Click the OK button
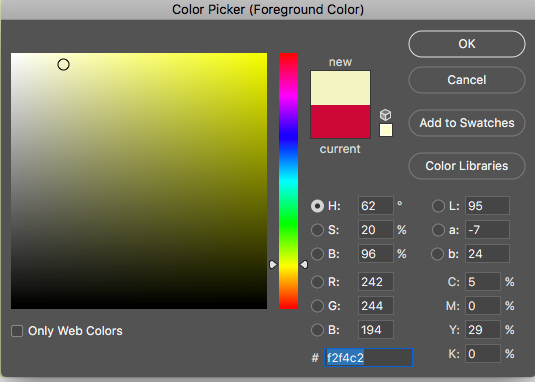This screenshot has width=535, height=382. (x=467, y=44)
